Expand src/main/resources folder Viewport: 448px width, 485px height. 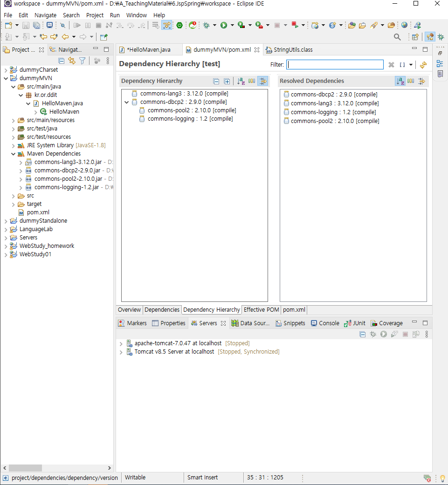tap(14, 120)
